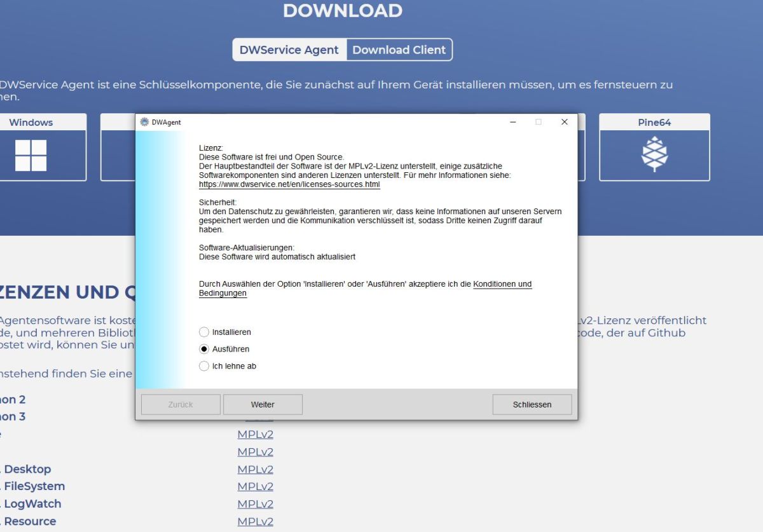Click the DWAgent window title text
This screenshot has height=532, width=763.
point(166,122)
